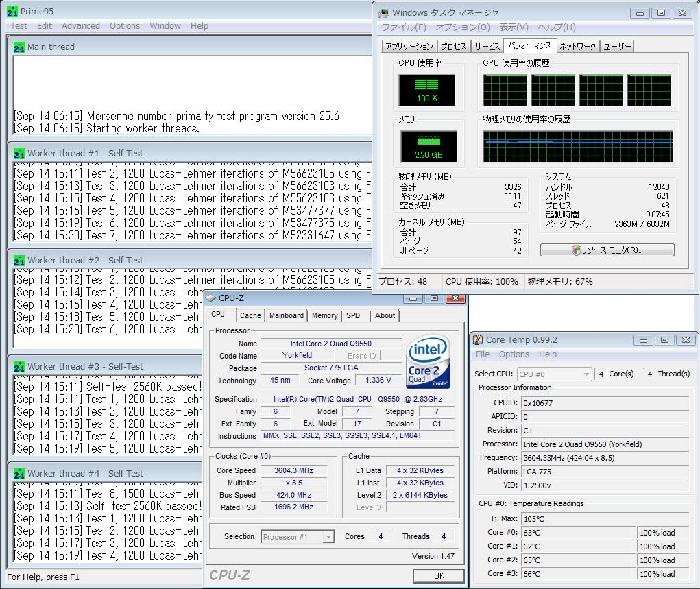The height and width of the screenshot is (589, 700).
Task: Click the CPU-Z title bar icon
Action: pos(210,298)
